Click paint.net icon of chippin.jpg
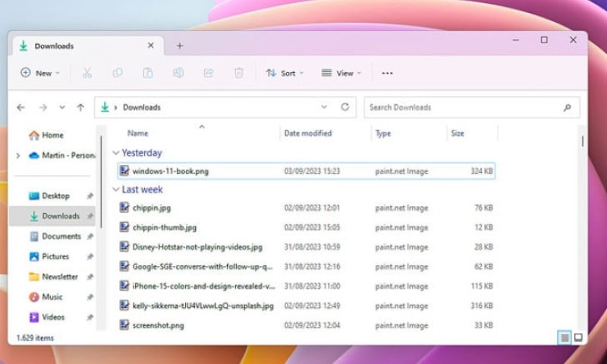 124,207
